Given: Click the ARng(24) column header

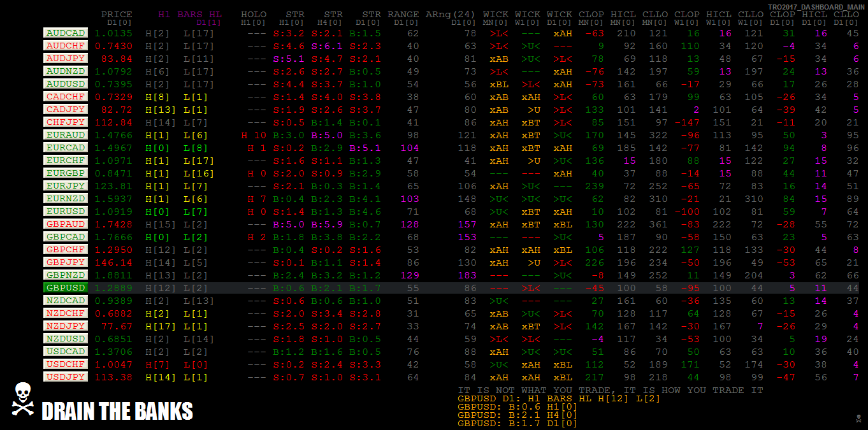Looking at the screenshot, I should coord(451,14).
